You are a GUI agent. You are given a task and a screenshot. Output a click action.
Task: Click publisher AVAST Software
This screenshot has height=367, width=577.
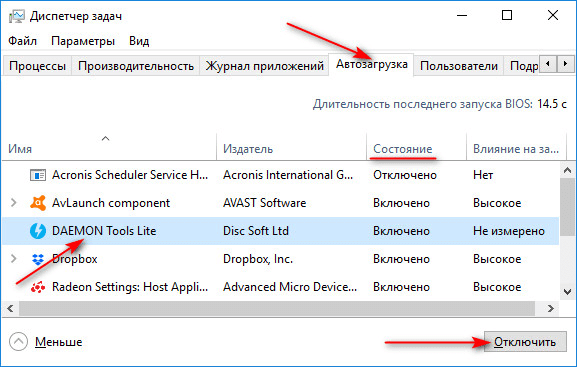(264, 203)
